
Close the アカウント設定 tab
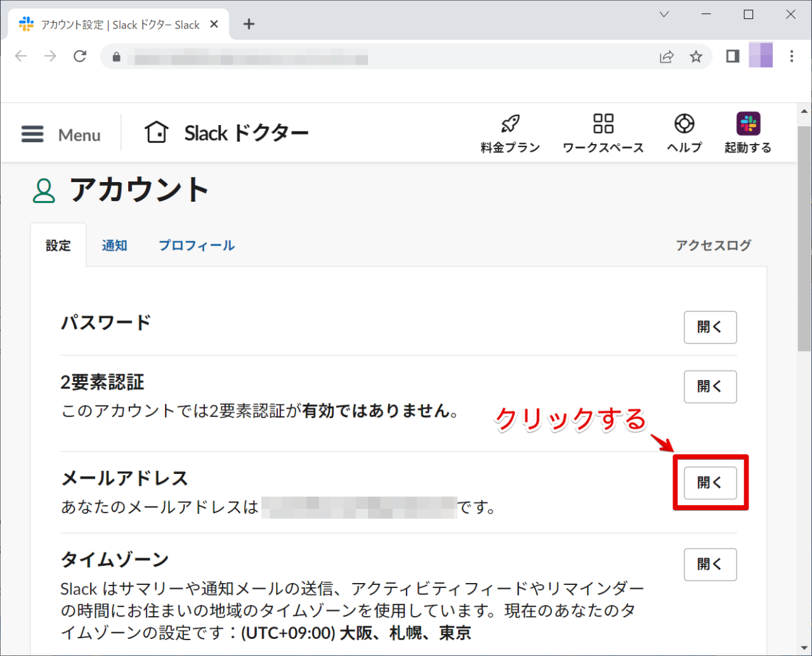click(x=214, y=24)
